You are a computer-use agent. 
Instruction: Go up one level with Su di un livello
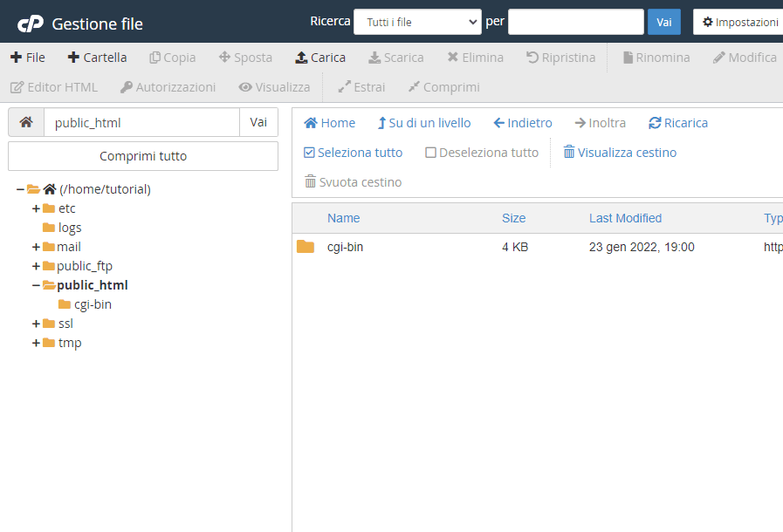click(x=424, y=123)
